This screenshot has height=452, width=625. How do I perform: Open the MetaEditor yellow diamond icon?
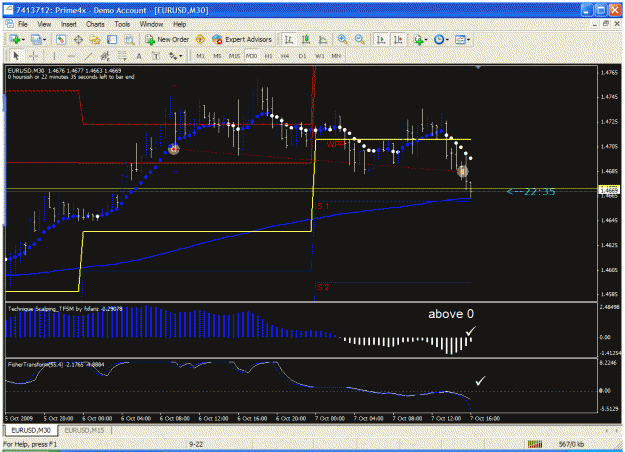tap(200, 39)
